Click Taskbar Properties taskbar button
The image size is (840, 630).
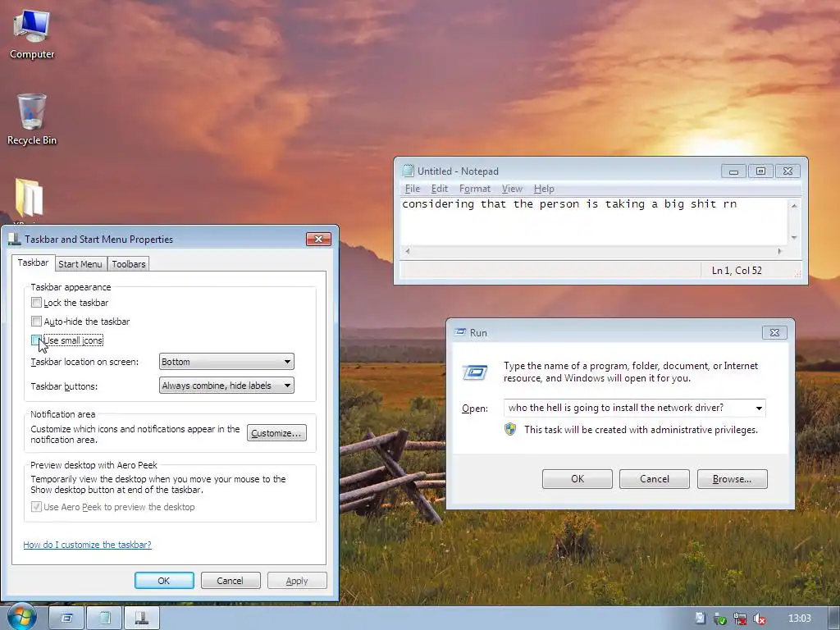[142, 619]
